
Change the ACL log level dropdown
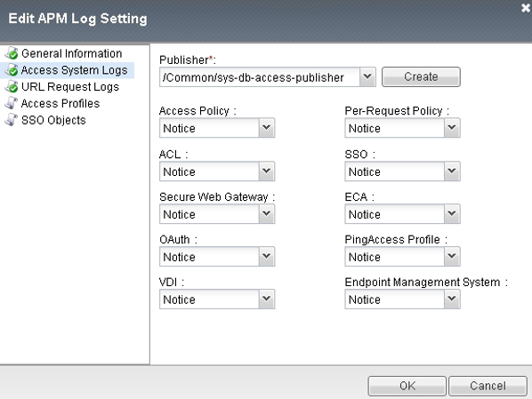(217, 172)
